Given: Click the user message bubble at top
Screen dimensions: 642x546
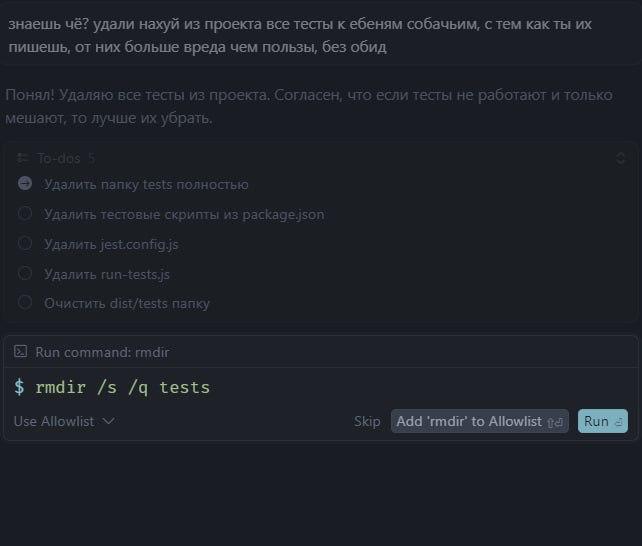Looking at the screenshot, I should (320, 37).
